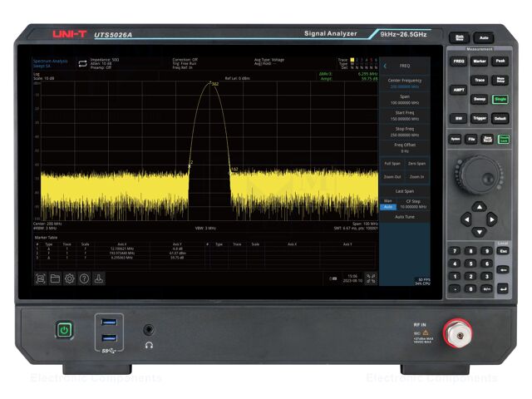Hit the up arrow key
Screen dimensions: 532x399
(x=479, y=207)
